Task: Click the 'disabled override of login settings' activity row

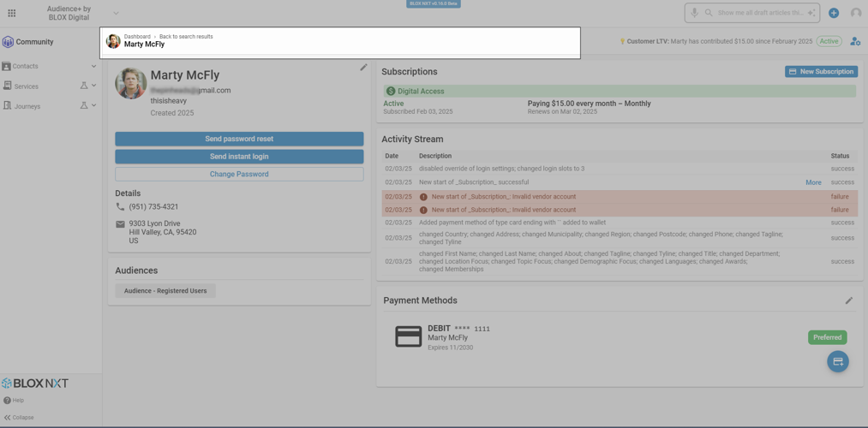Action: click(x=620, y=169)
